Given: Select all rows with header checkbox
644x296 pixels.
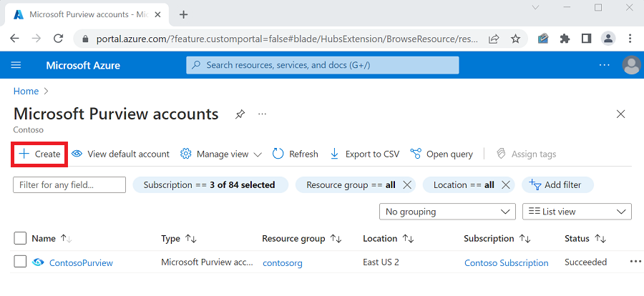Looking at the screenshot, I should (20, 239).
